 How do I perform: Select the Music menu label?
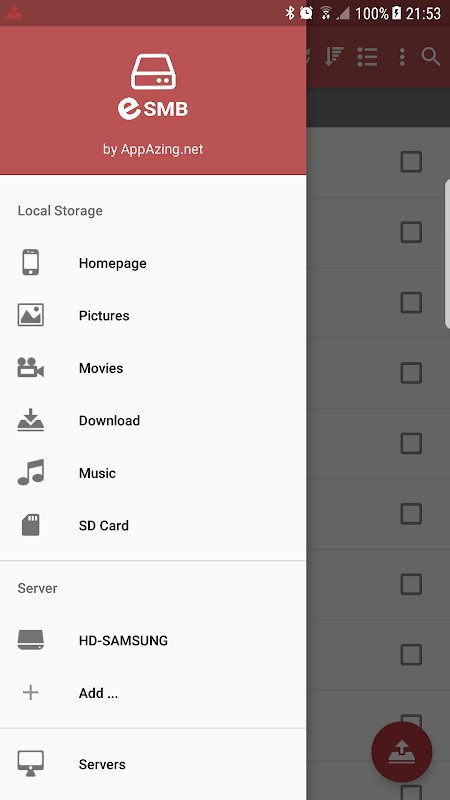pyautogui.click(x=97, y=473)
